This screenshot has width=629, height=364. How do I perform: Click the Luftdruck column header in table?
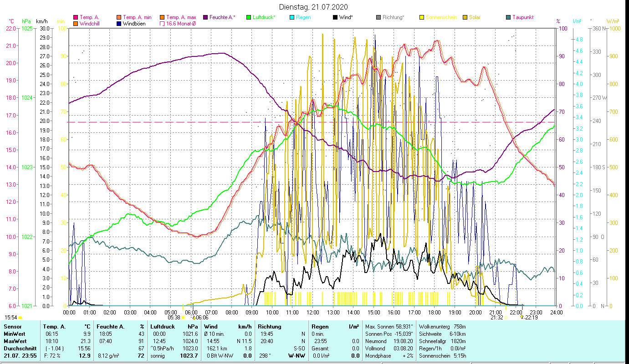pyautogui.click(x=163, y=327)
